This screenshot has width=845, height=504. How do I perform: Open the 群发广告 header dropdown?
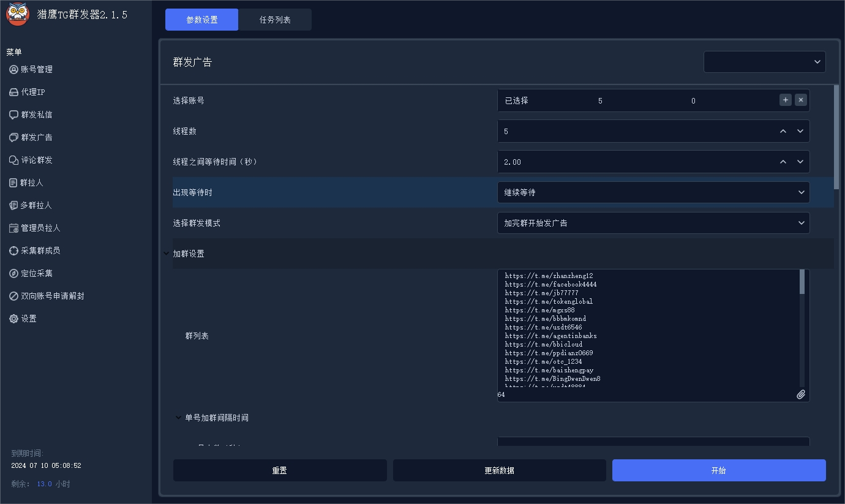765,62
